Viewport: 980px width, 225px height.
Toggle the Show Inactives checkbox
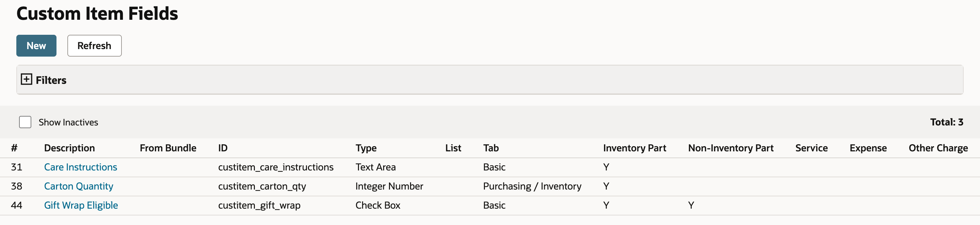(x=25, y=122)
